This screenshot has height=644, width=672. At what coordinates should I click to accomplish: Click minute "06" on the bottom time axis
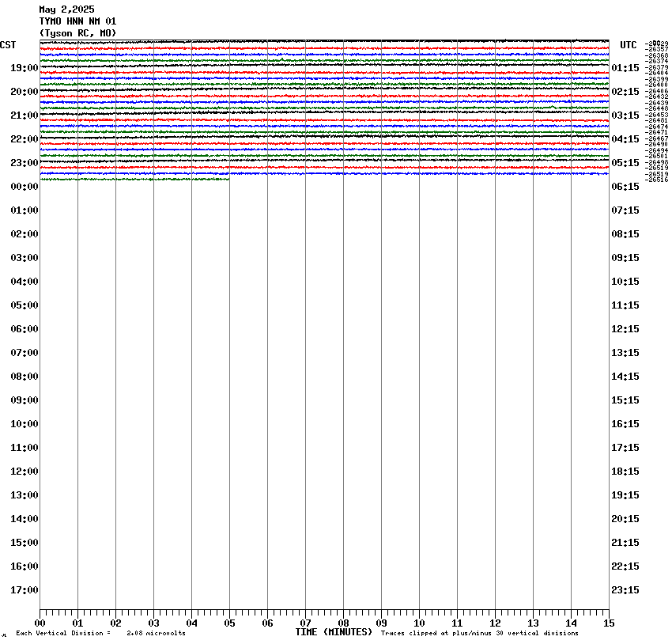point(267,623)
